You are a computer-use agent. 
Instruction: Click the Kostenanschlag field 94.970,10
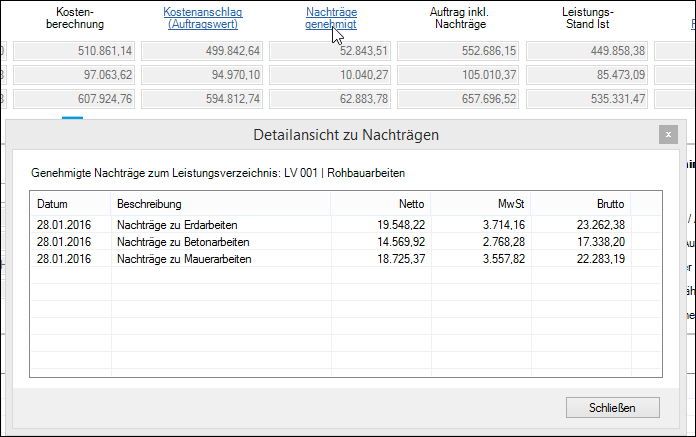coord(202,75)
